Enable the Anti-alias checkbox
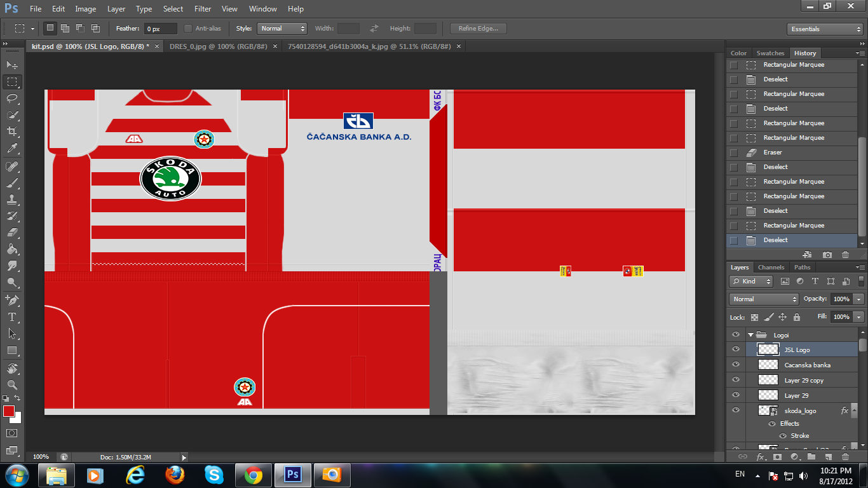This screenshot has height=488, width=868. pyautogui.click(x=188, y=29)
